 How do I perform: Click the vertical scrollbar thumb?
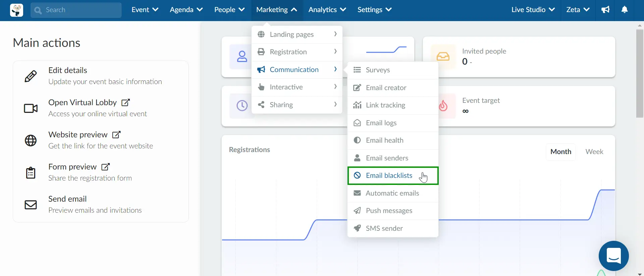tap(640, 74)
